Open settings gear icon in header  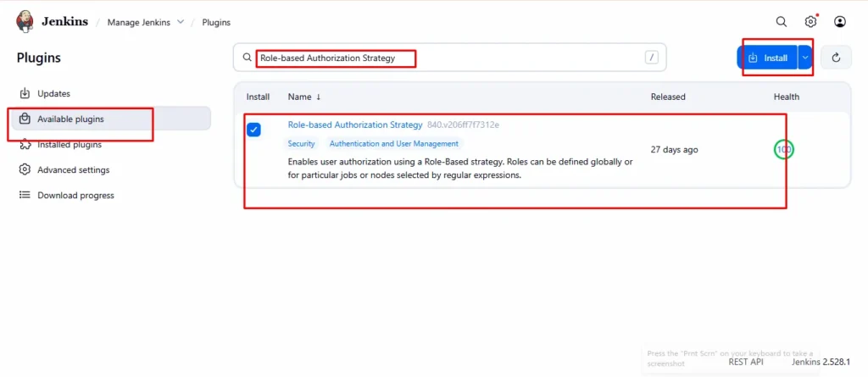810,22
